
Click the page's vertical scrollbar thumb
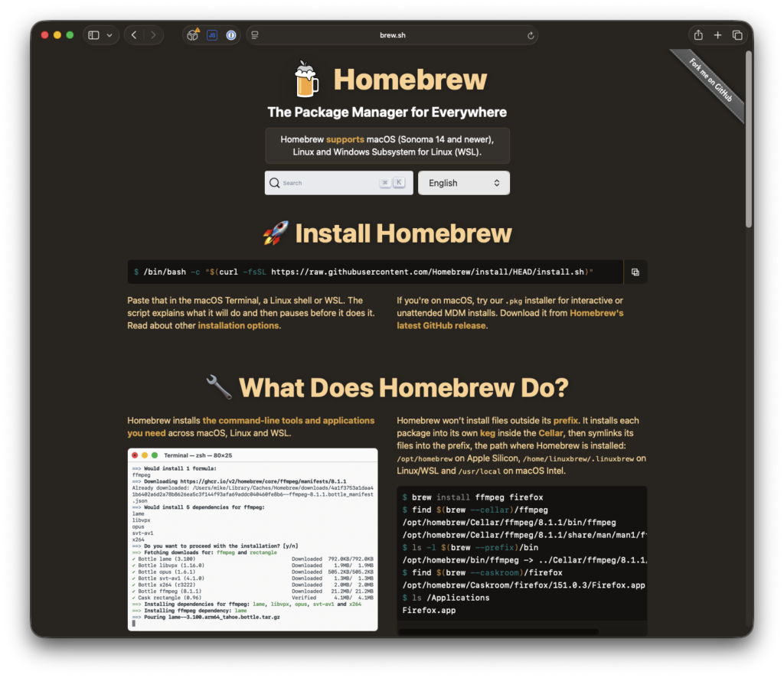(749, 139)
